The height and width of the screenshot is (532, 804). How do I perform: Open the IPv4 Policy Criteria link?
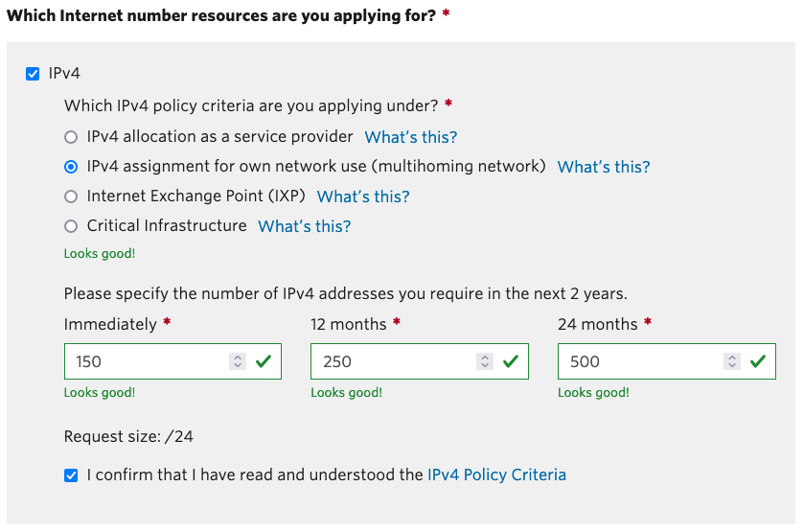(496, 475)
